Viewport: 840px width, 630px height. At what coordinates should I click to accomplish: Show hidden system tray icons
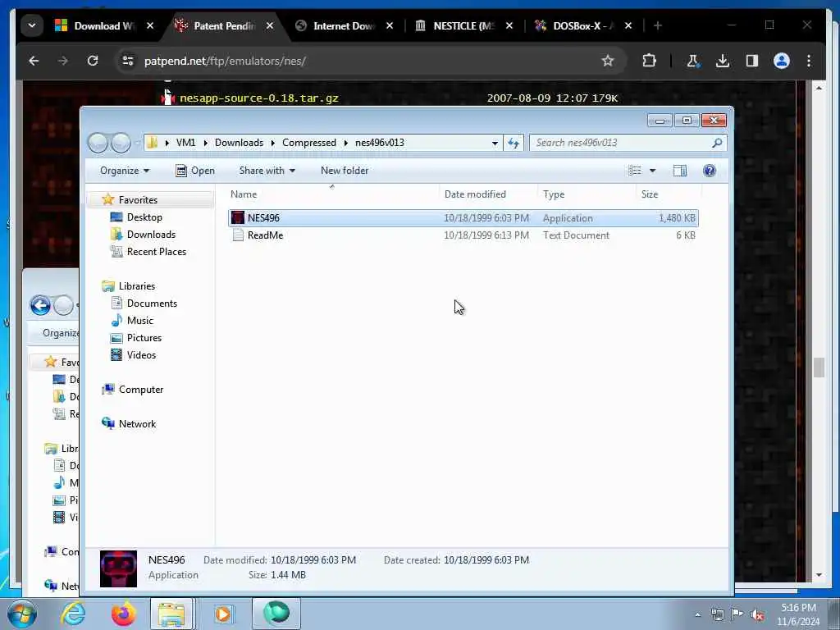pyautogui.click(x=697, y=614)
